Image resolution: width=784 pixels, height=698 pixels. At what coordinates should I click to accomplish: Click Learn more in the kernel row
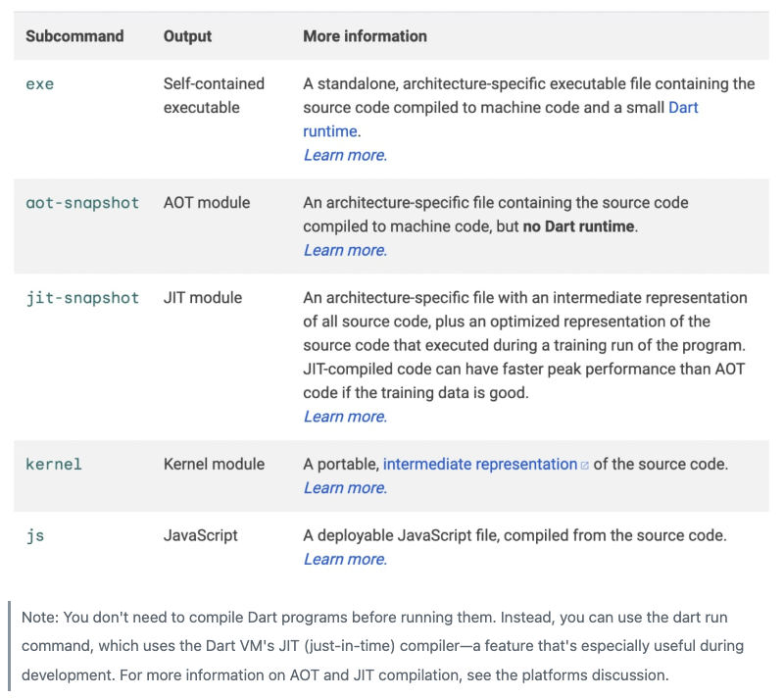coord(345,488)
